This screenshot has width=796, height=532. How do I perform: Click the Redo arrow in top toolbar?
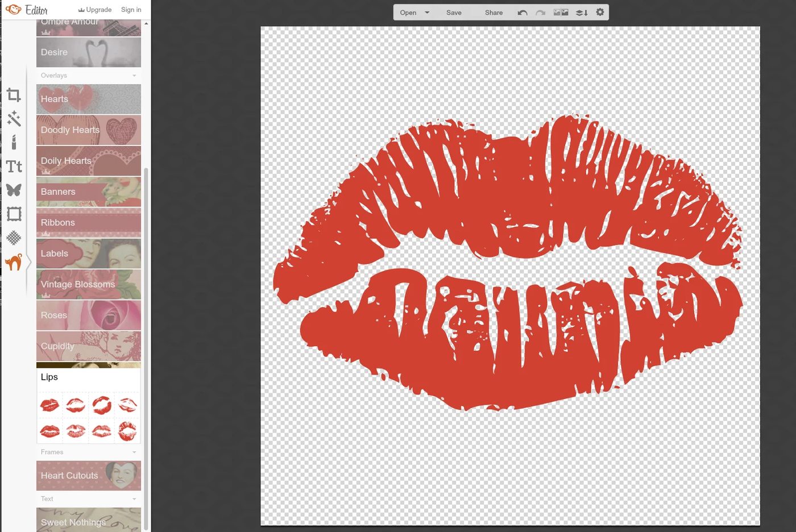pyautogui.click(x=540, y=13)
